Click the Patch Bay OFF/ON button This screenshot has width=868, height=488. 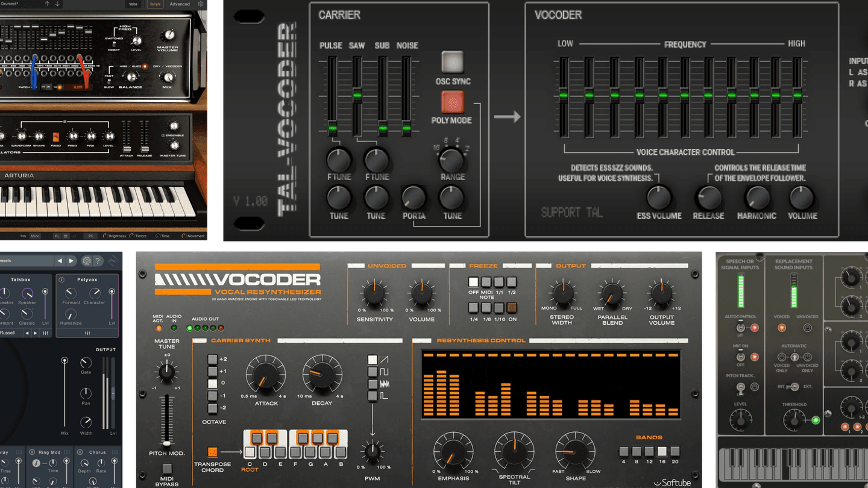coord(46,87)
